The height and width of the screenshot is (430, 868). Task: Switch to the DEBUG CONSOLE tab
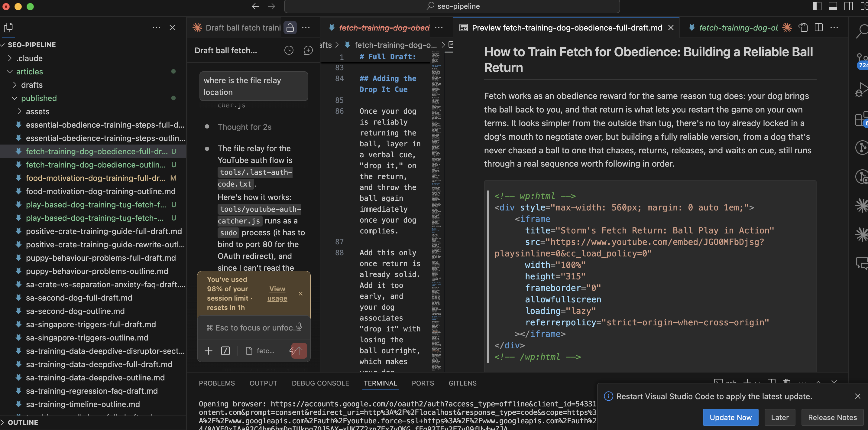click(320, 383)
